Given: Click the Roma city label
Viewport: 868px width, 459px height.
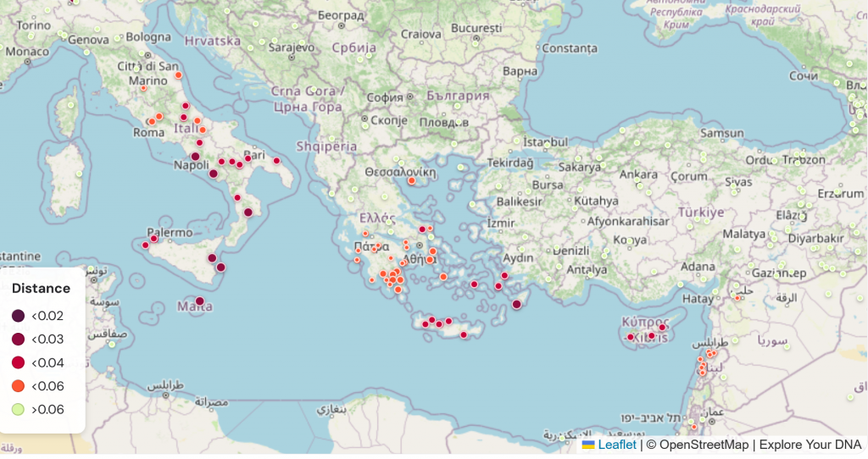Looking at the screenshot, I should pos(149,133).
